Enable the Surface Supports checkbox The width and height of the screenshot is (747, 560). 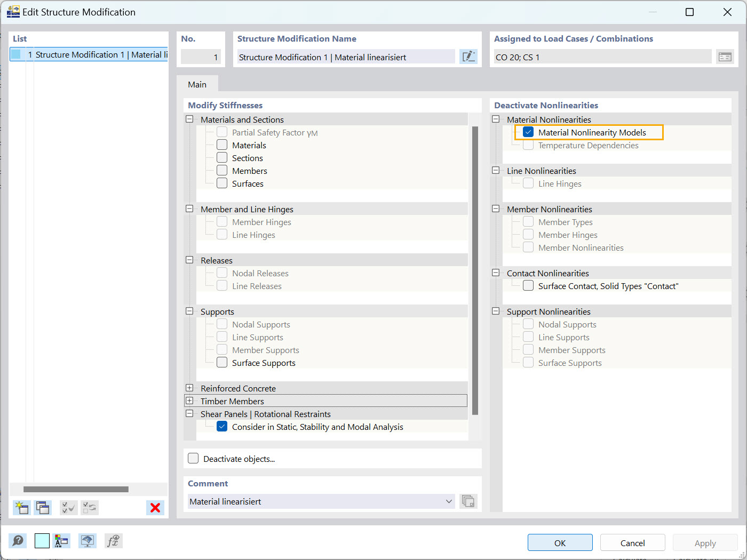click(x=221, y=362)
